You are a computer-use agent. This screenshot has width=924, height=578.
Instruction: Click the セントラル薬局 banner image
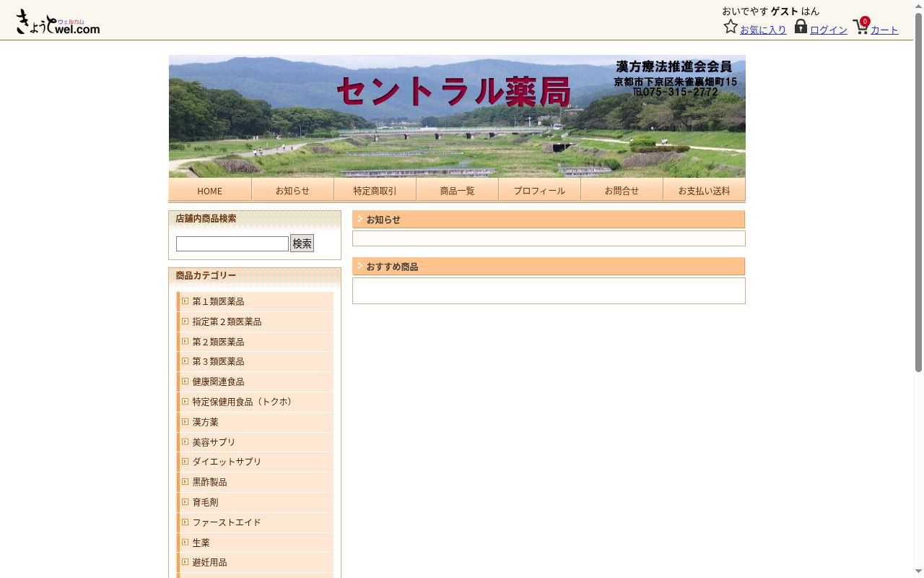pos(457,116)
